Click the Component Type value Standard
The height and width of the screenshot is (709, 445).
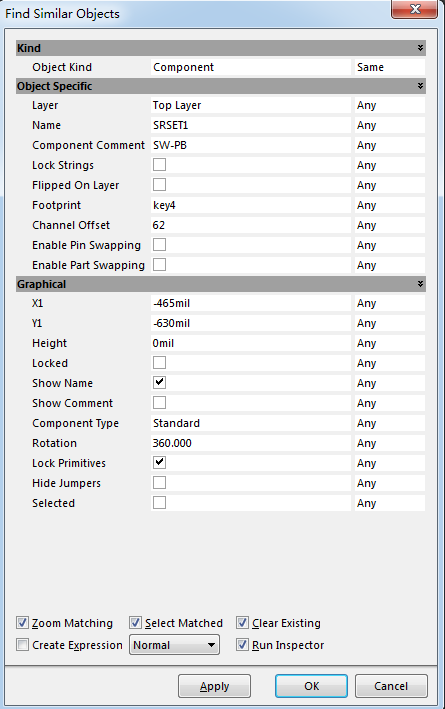tap(251, 423)
